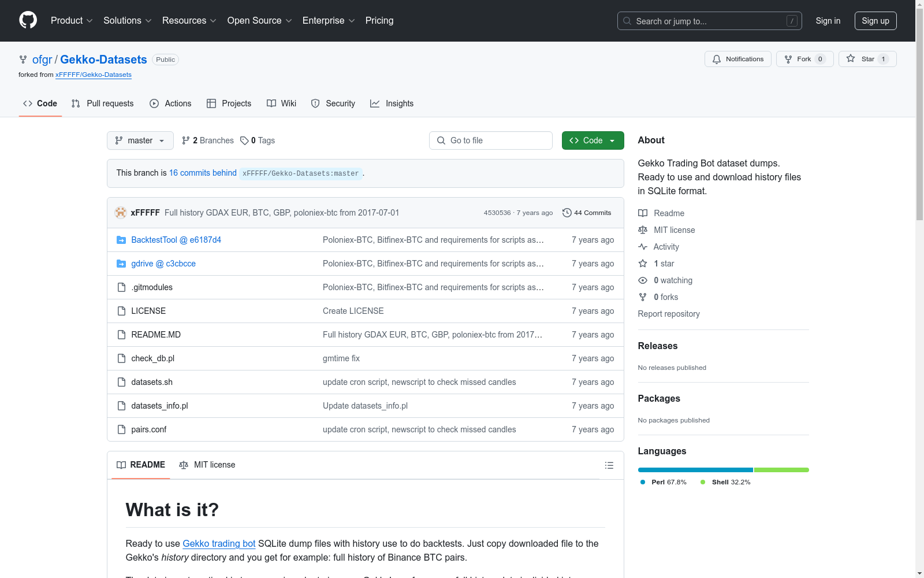Click the pulse icon beside Activity
The width and height of the screenshot is (924, 578).
coord(643,247)
